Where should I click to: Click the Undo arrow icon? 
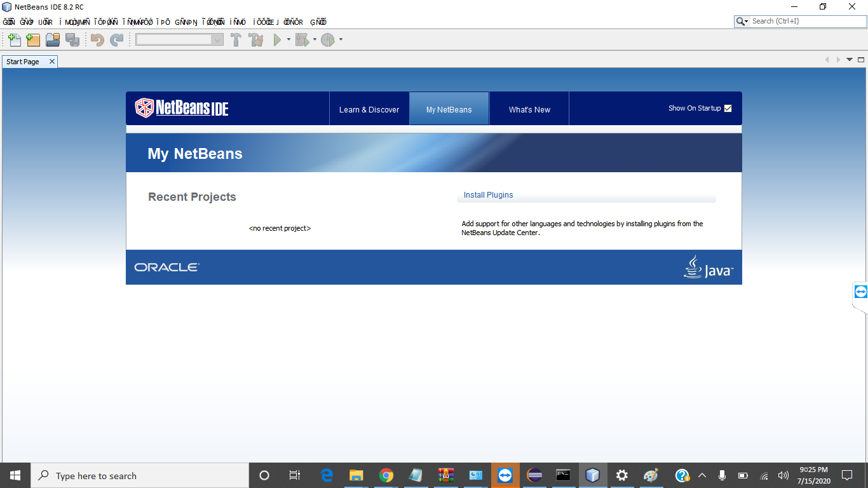(x=97, y=40)
